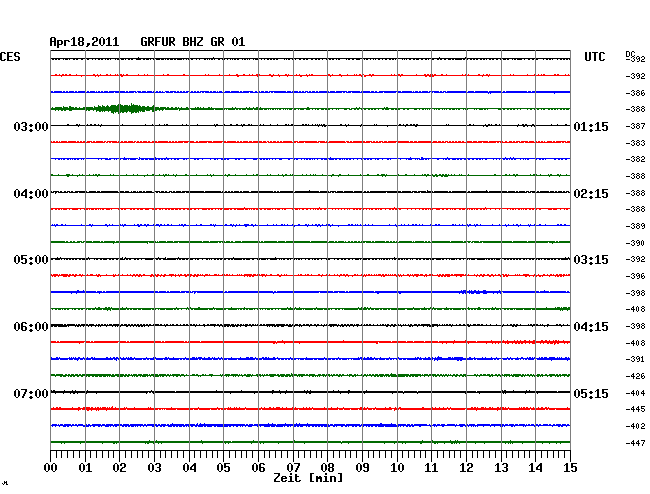Select the 03:00 local time label
Image resolution: width=650 pixels, height=494 pixels.
pyautogui.click(x=31, y=126)
